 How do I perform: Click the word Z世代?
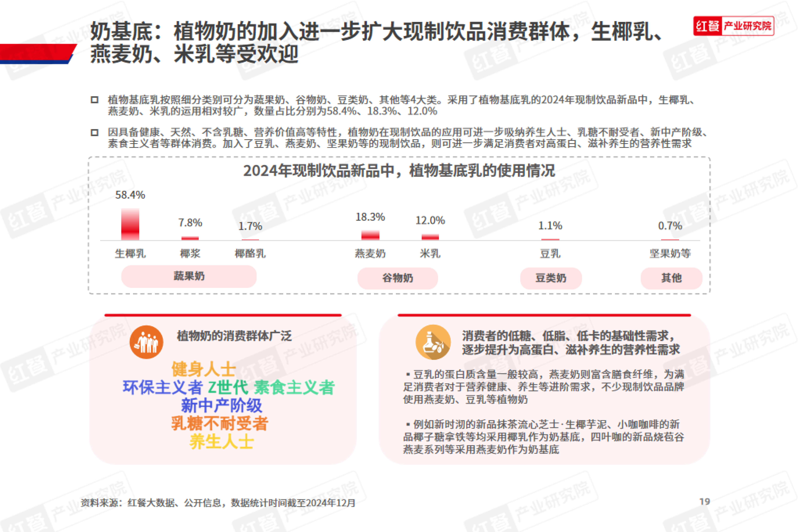point(228,387)
